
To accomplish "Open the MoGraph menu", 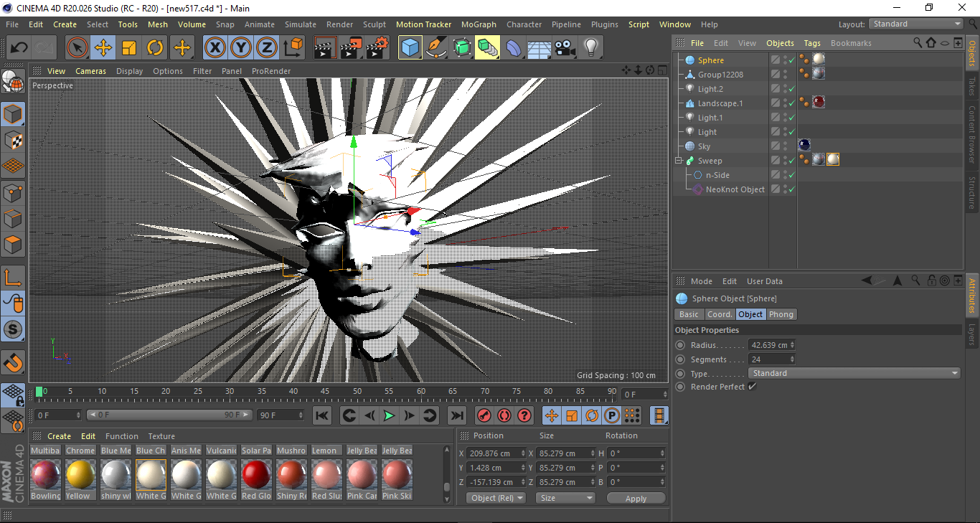I will coord(479,24).
